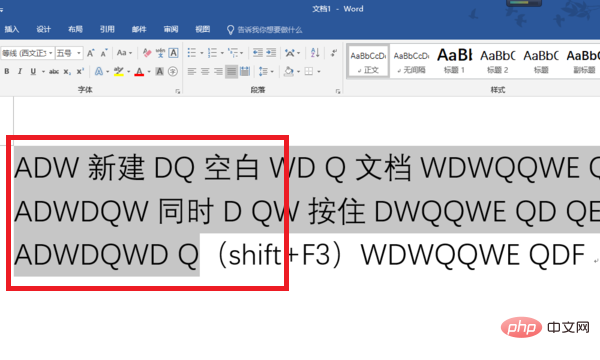Apply paragraph shading paint bucket

click(289, 72)
